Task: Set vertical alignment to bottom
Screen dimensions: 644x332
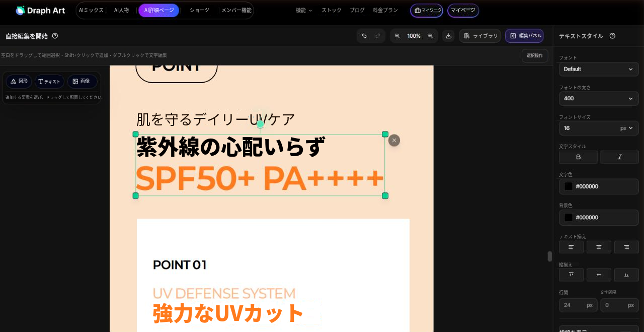Action: [626, 275]
